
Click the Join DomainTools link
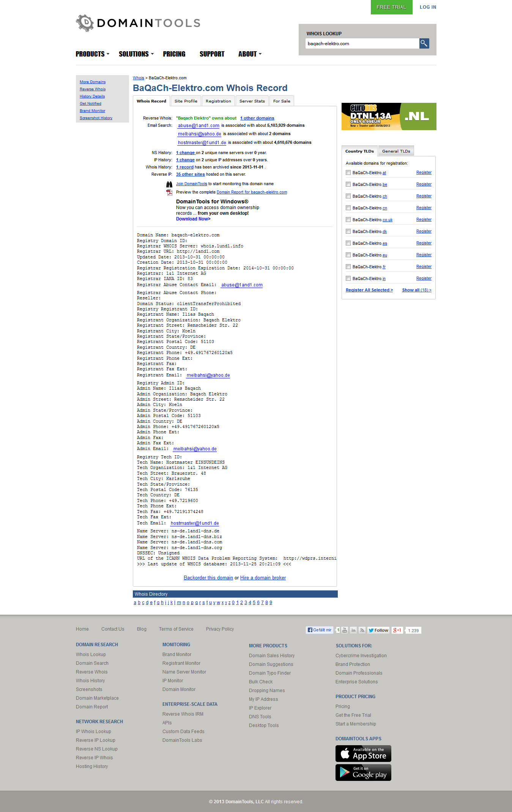192,184
